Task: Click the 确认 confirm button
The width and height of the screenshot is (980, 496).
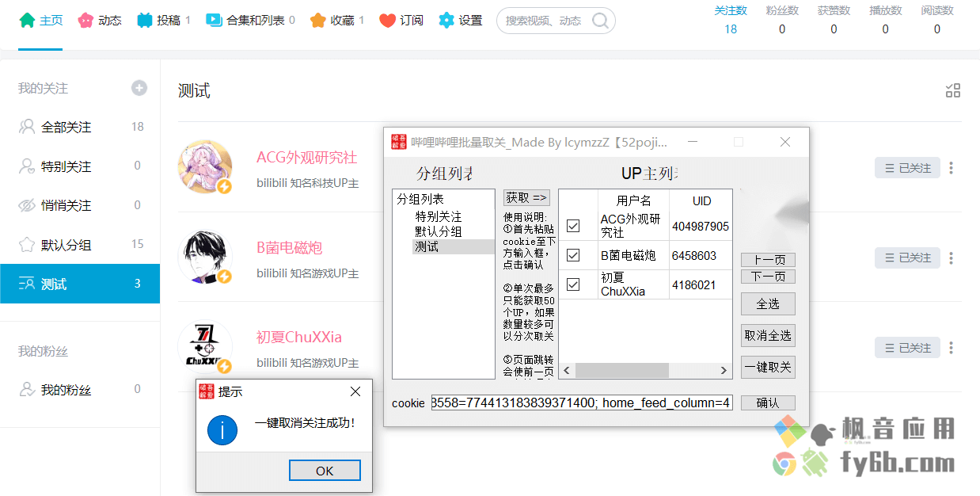Action: (x=768, y=403)
